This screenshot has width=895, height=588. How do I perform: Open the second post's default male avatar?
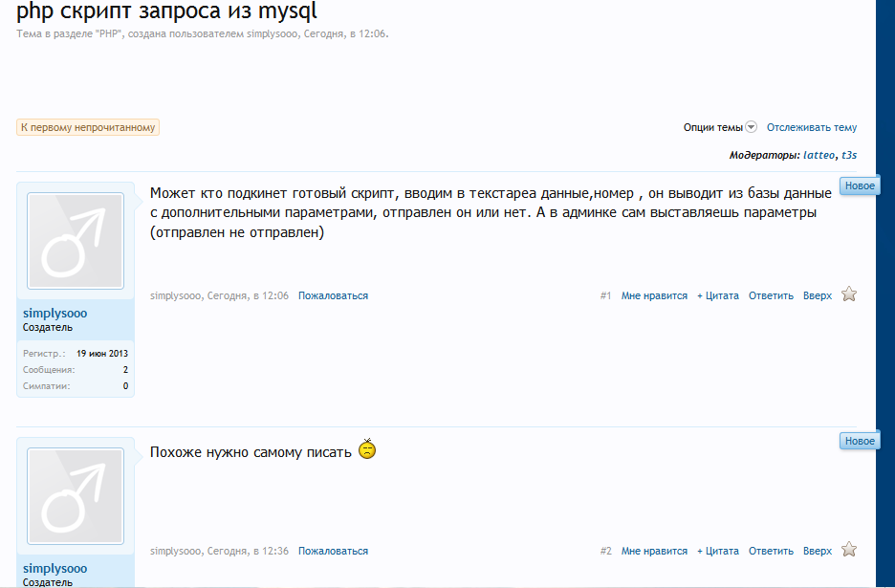click(76, 496)
